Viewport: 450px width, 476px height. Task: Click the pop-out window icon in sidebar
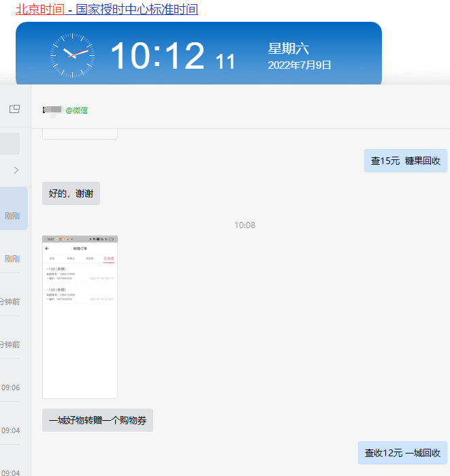click(x=14, y=109)
